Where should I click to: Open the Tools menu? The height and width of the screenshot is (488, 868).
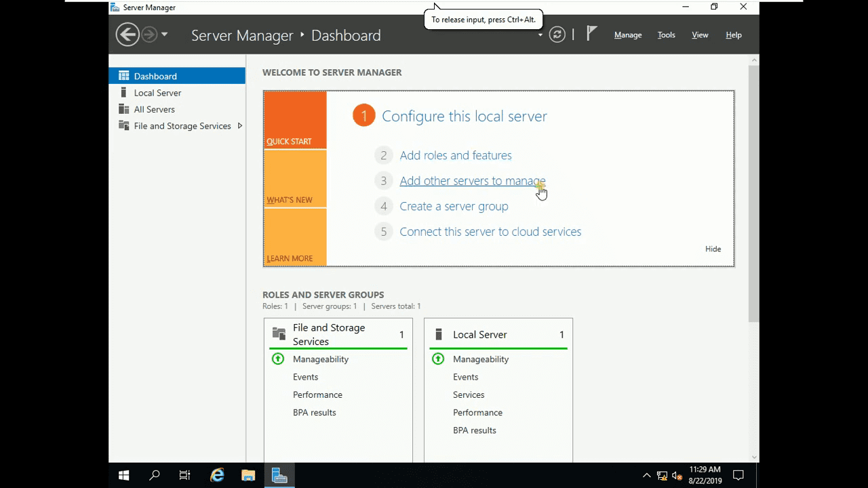click(667, 35)
